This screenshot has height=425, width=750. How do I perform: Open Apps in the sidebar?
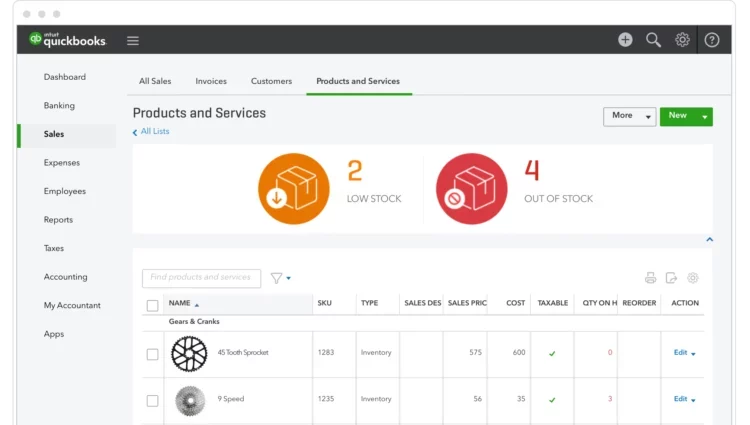(x=54, y=334)
